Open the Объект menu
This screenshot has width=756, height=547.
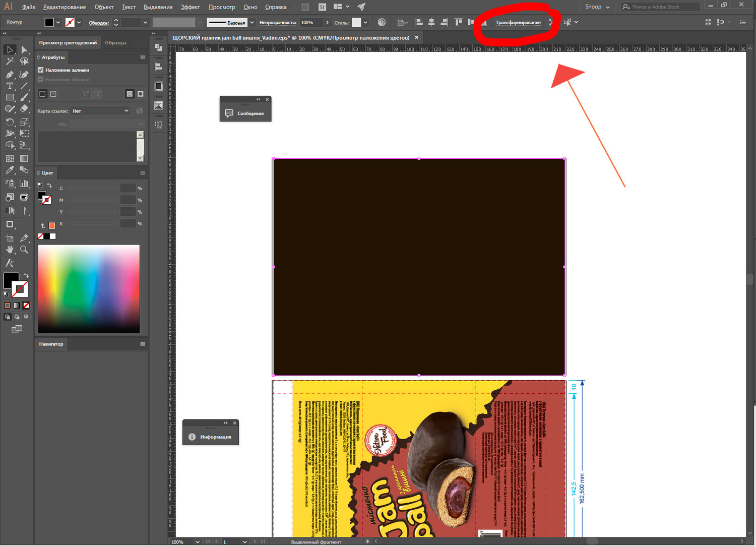tap(104, 7)
